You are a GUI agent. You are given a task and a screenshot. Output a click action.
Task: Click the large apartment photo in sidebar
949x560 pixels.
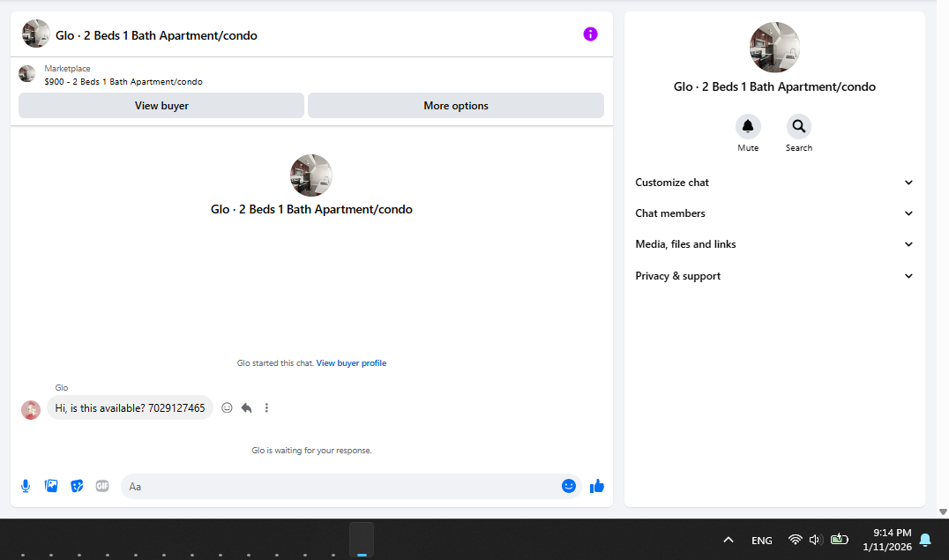[x=774, y=48]
